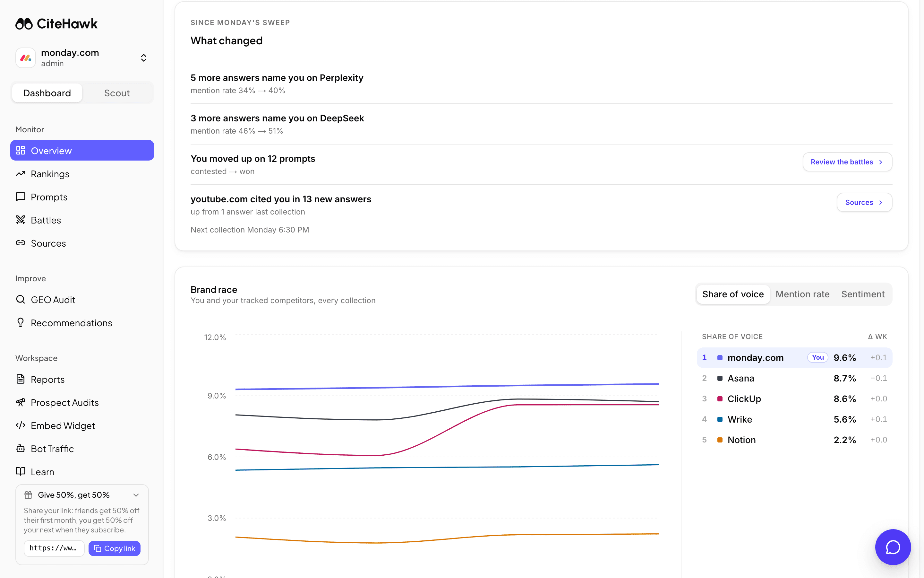Screen dimensions: 924x578
Task: Click the Δ WK column header
Action: click(877, 337)
